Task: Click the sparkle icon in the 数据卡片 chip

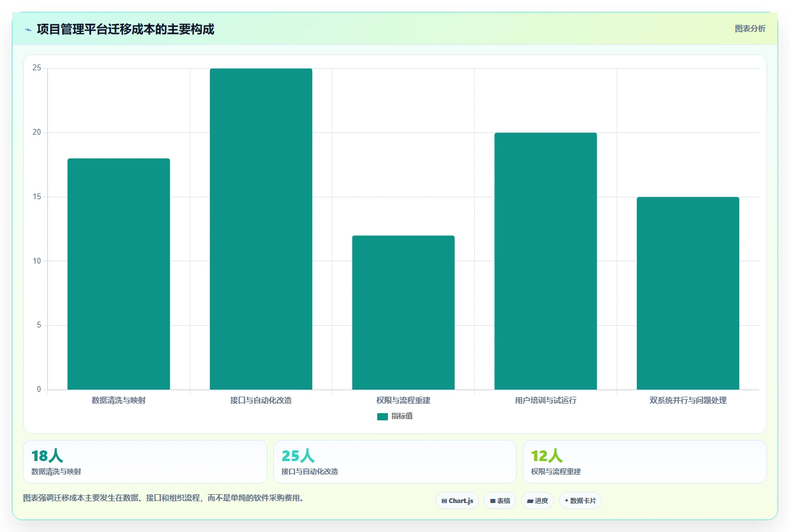Action: click(566, 501)
